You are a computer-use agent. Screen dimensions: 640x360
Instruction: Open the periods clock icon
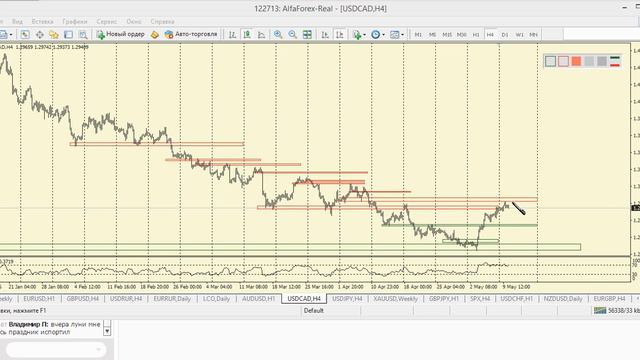pos(376,35)
